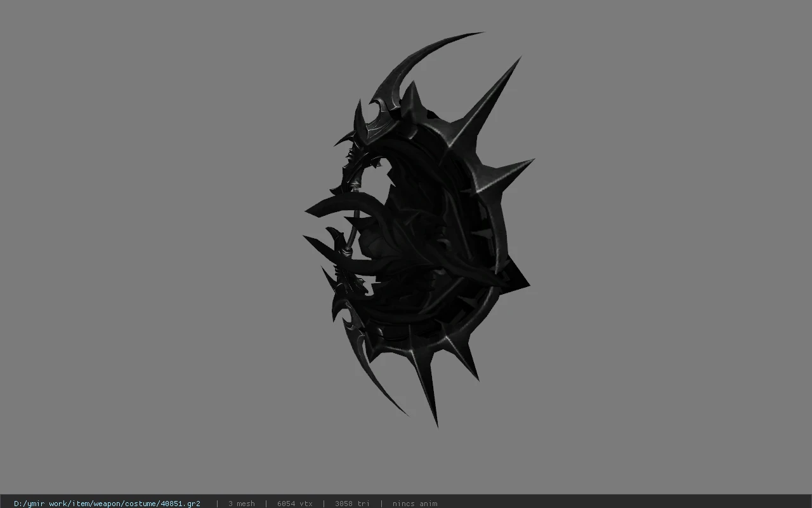812x508 pixels.
Task: Click the "3058 tri" triangle count
Action: coord(352,504)
